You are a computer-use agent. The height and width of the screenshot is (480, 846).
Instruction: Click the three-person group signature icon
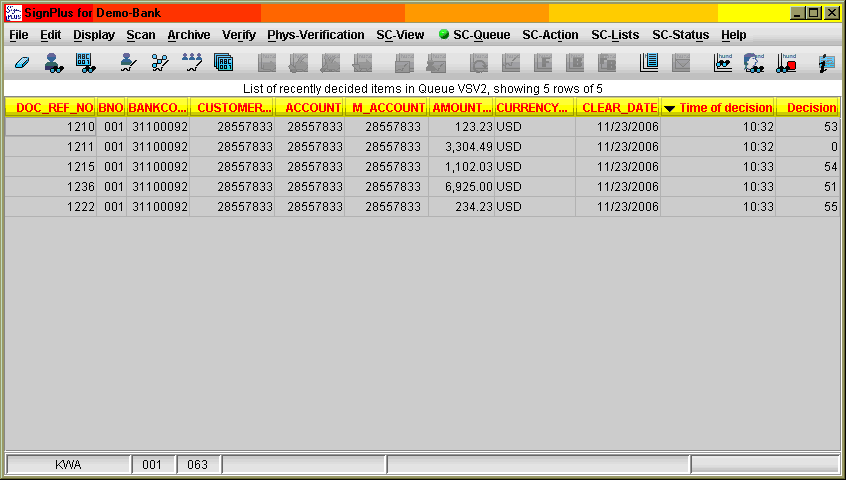(x=192, y=63)
